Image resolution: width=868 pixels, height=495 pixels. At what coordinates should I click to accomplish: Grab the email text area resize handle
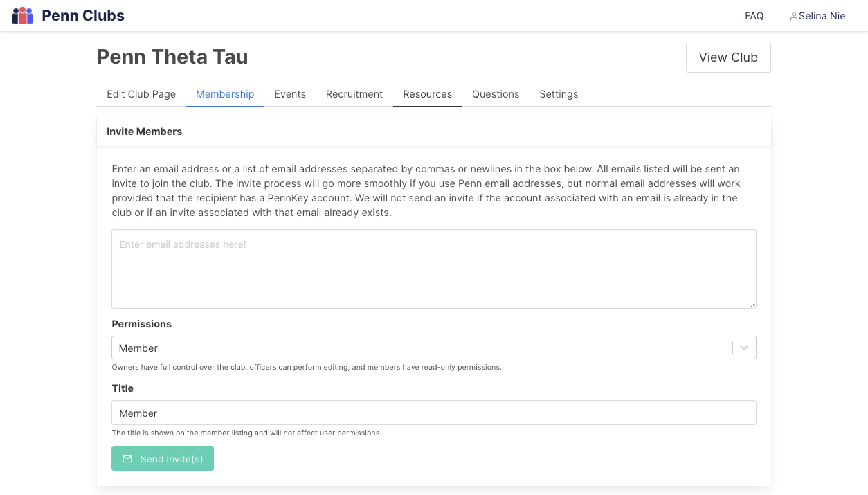752,304
